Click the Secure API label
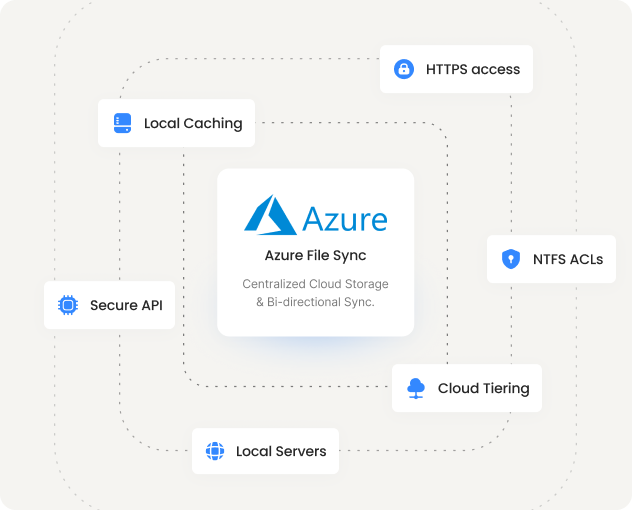632x510 pixels. pos(126,305)
